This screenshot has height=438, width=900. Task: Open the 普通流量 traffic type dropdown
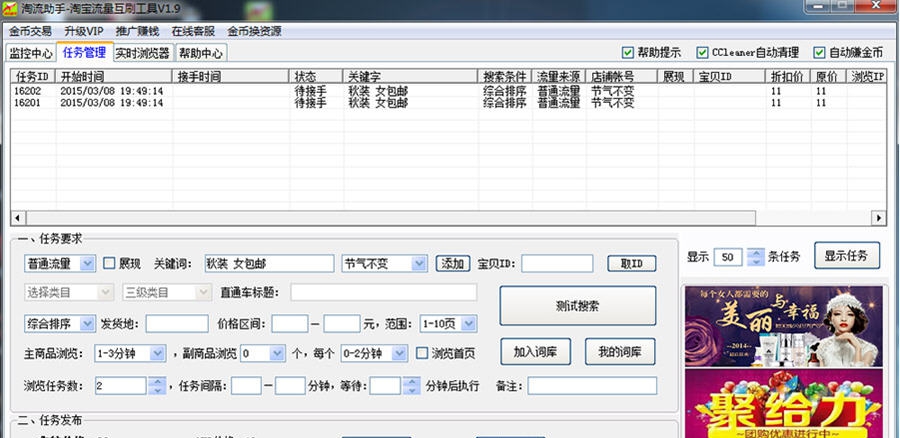[86, 264]
